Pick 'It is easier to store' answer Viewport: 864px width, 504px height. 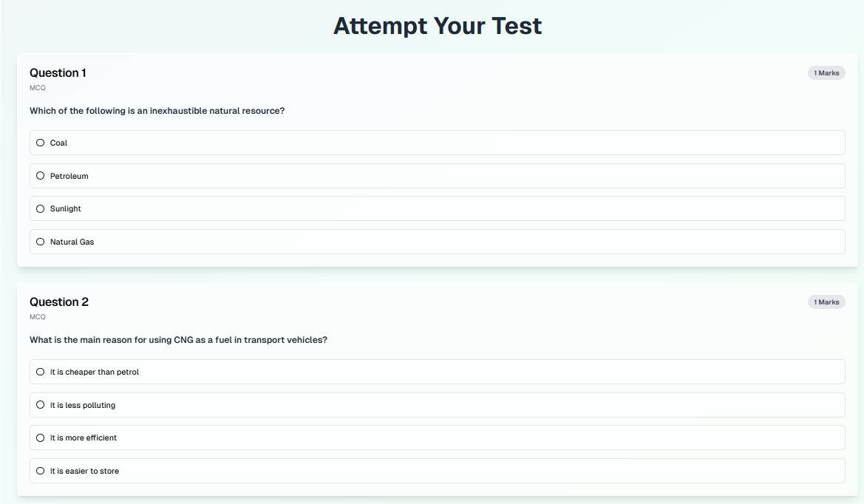40,471
